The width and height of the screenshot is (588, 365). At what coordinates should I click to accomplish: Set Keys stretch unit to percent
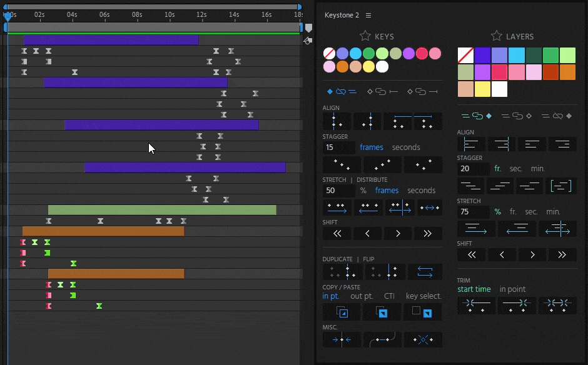363,191
